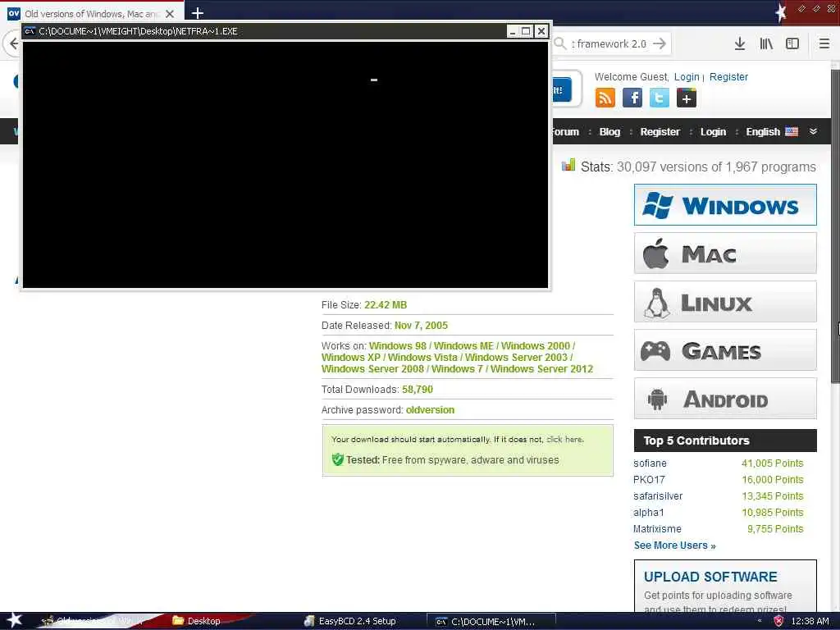
Task: Click the Windows 98 / Windows ME compatibility text
Action: (457, 358)
